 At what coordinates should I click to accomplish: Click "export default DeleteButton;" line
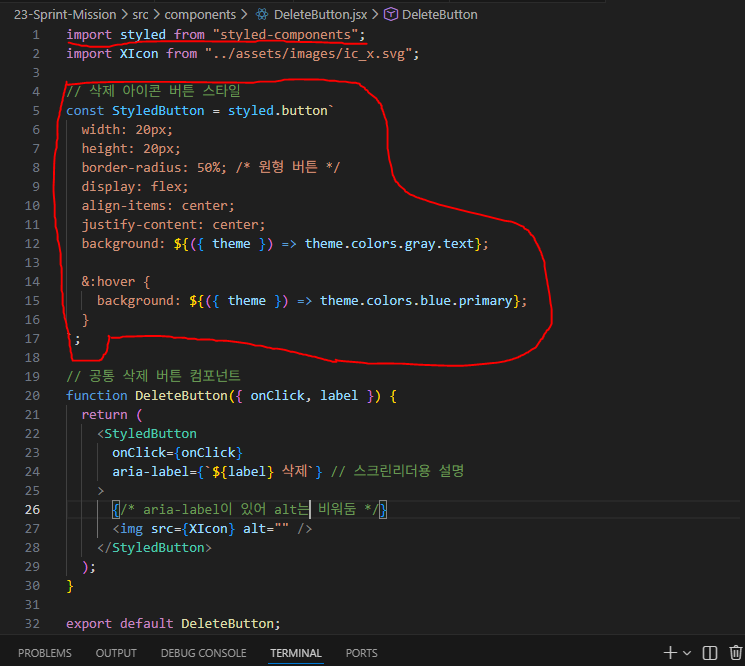coord(173,624)
